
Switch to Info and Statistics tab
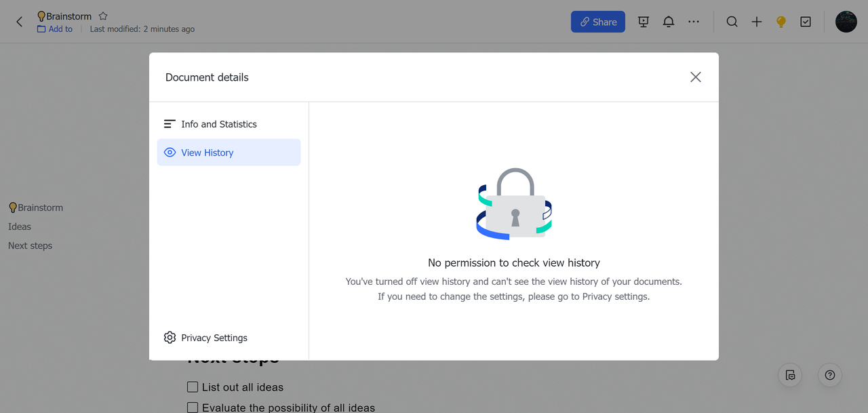[218, 124]
